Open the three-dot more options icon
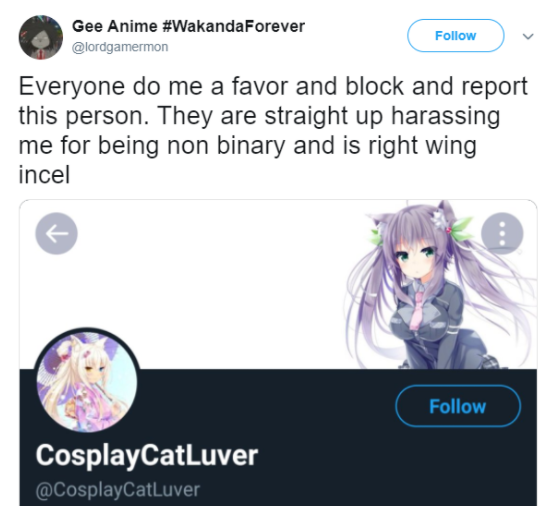Screen dimensions: 552x506 click(x=502, y=233)
